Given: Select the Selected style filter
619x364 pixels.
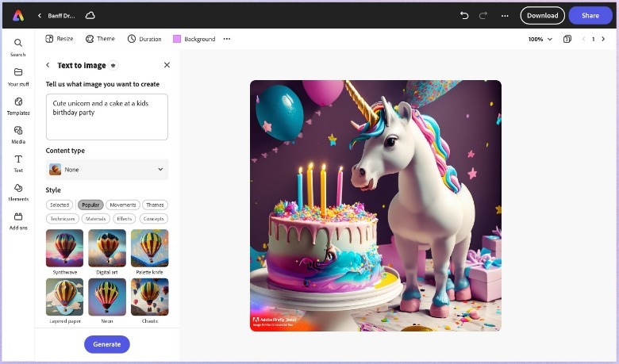Looking at the screenshot, I should [60, 205].
